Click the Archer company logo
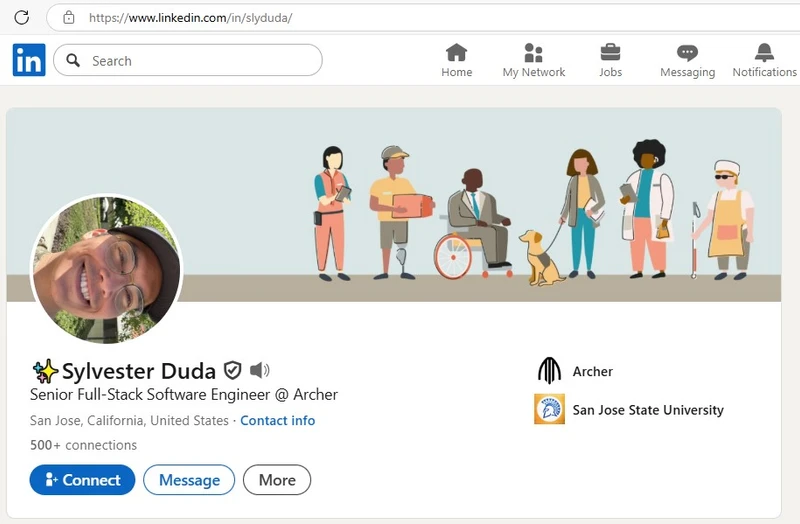This screenshot has height=524, width=800. 549,371
